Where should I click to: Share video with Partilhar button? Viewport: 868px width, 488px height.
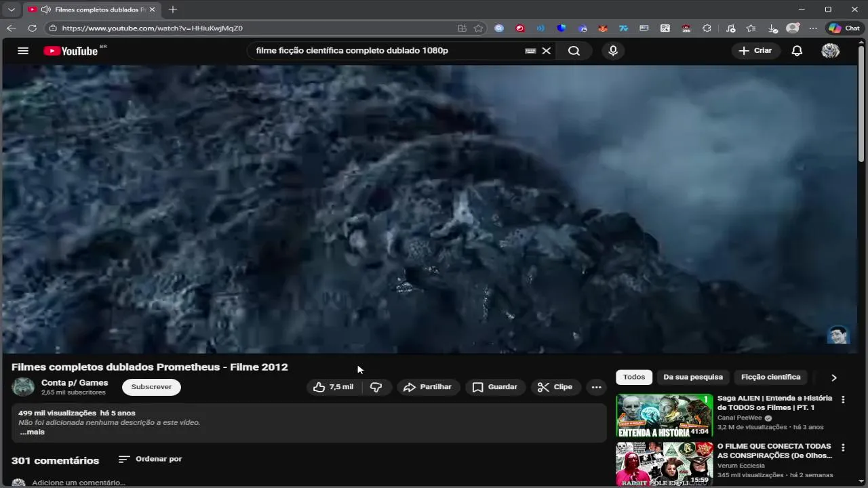[x=427, y=387]
